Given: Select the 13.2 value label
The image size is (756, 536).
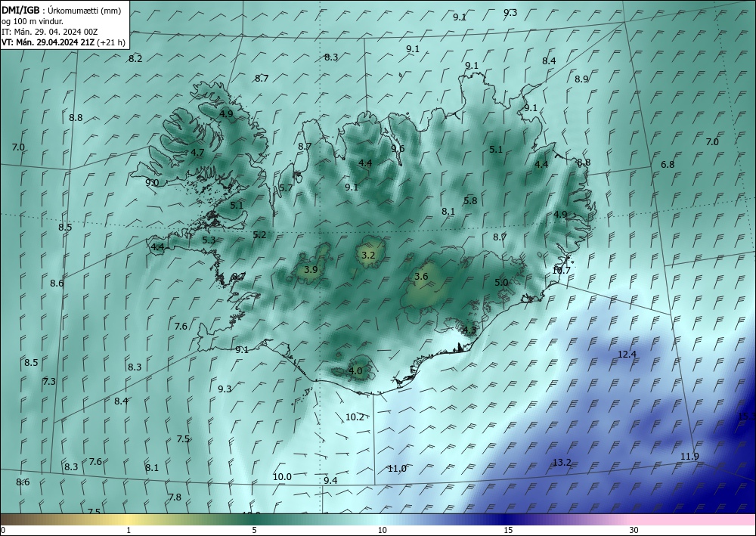Looking at the screenshot, I should 562,462.
